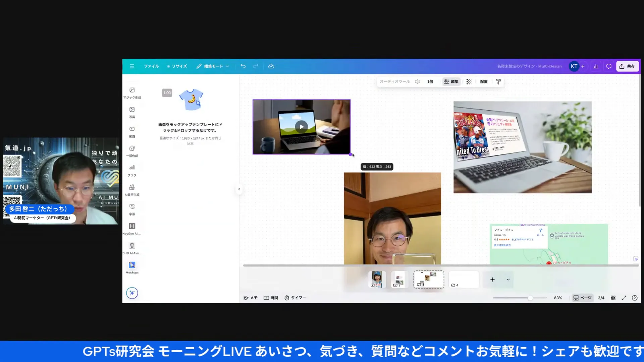The height and width of the screenshot is (362, 644).
Task: Adjust the zoom slider
Action: click(530, 298)
